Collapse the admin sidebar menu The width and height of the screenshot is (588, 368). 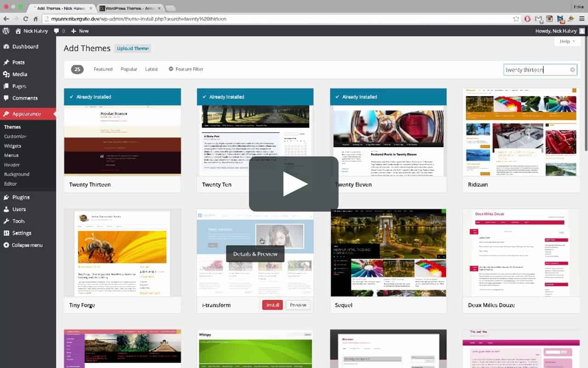(27, 245)
